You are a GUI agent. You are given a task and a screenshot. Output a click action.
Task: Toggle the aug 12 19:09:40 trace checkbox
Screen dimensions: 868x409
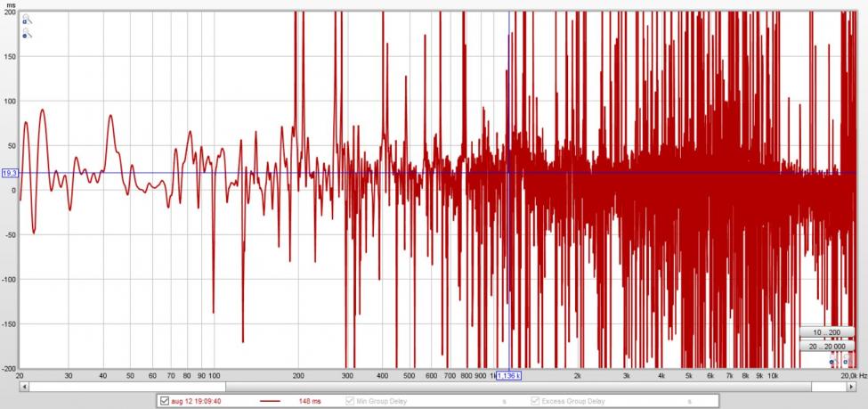pos(165,401)
